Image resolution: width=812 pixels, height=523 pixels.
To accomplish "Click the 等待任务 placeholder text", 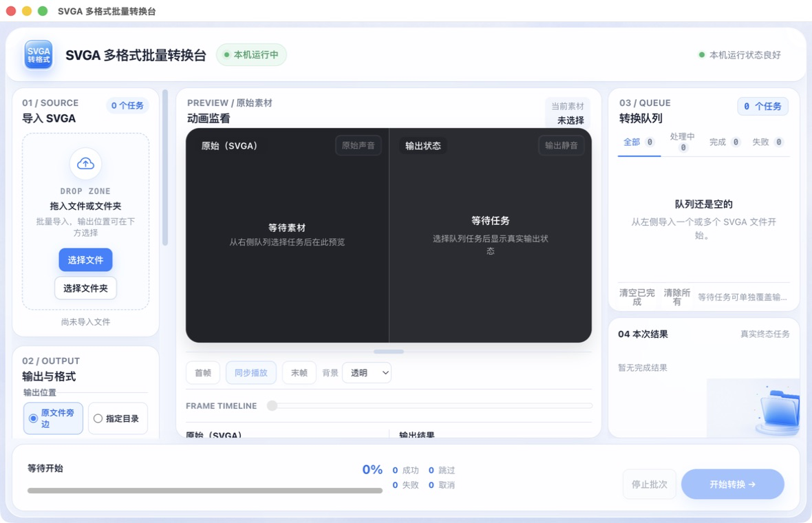I will pos(491,221).
